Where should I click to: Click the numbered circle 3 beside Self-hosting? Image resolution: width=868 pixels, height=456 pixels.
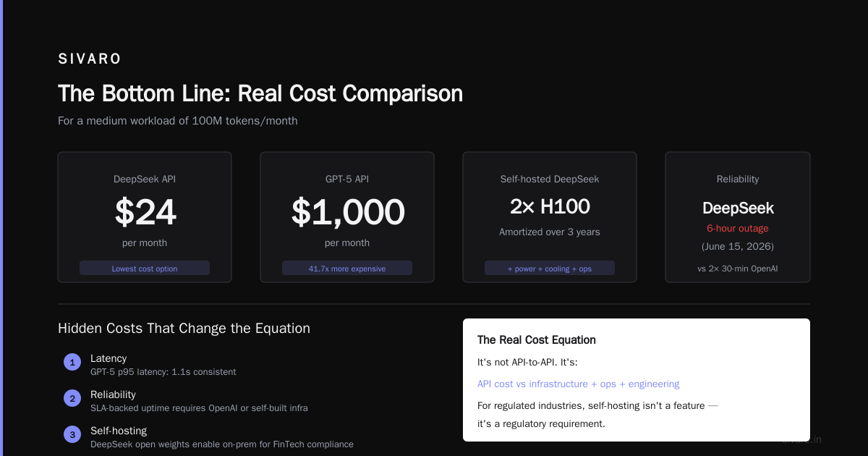72,434
